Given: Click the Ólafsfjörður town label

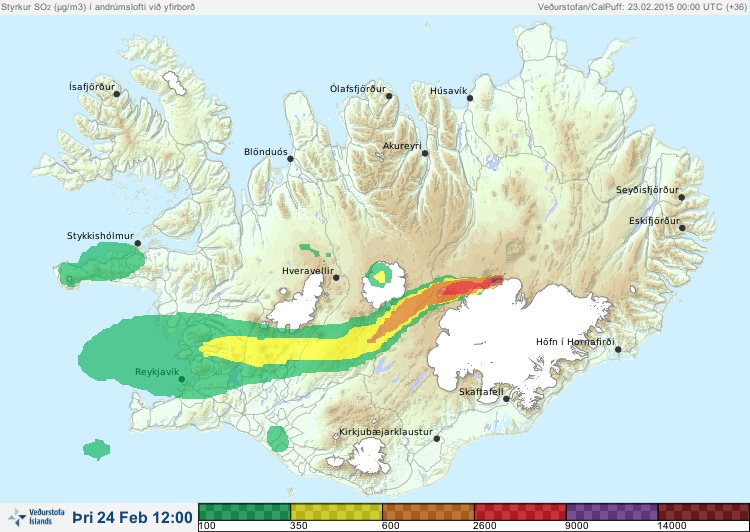Looking at the screenshot, I should tap(358, 89).
